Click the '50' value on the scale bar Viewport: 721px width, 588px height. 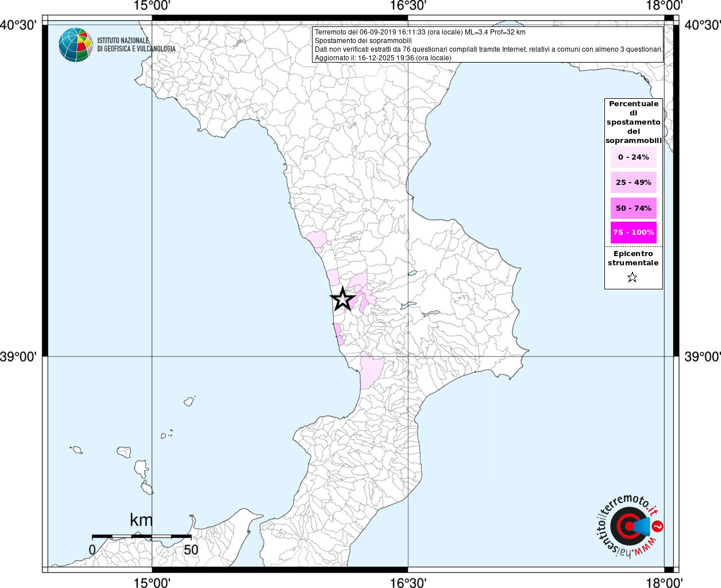[191, 550]
